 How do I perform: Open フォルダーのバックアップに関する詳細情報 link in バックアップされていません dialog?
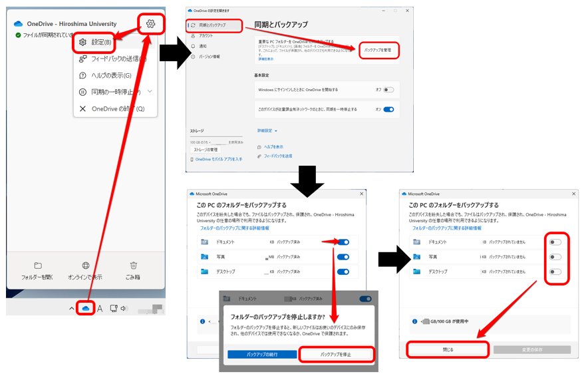tap(446, 228)
